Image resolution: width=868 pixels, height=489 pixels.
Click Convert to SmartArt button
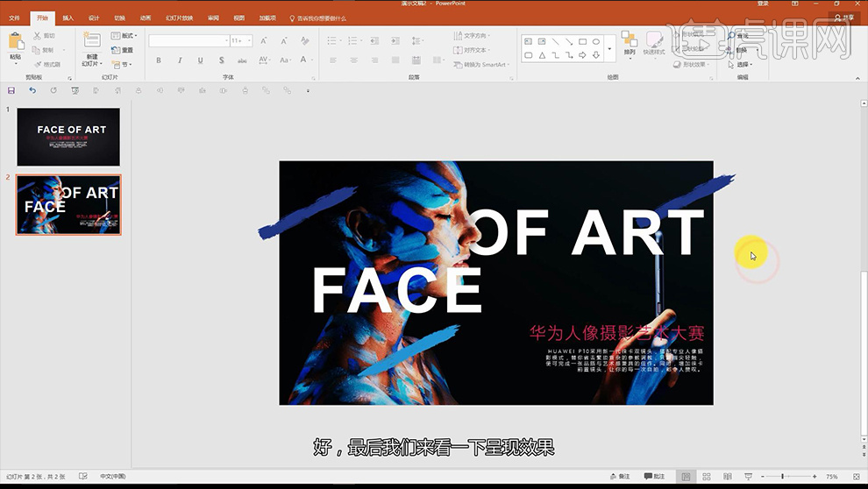click(x=481, y=64)
